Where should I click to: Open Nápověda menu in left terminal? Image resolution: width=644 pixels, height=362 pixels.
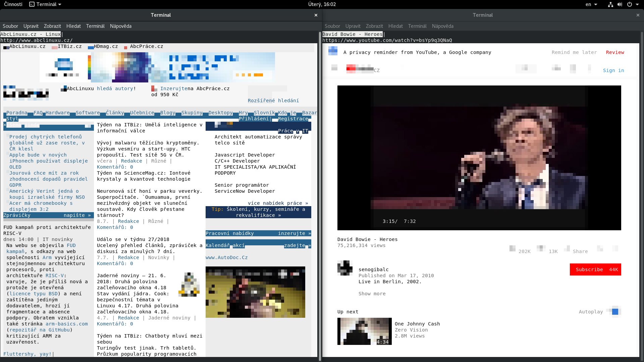121,26
